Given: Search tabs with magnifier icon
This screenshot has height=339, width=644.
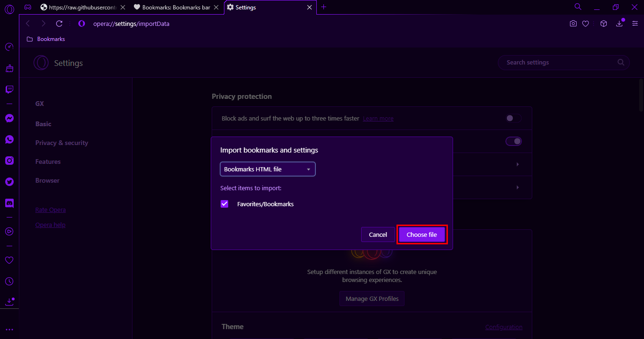Looking at the screenshot, I should tap(578, 7).
